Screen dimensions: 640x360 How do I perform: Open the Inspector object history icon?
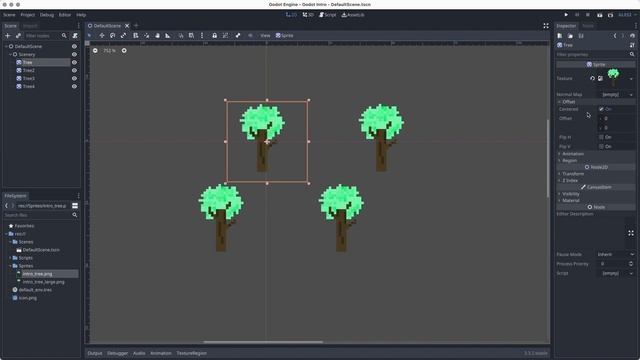(632, 36)
